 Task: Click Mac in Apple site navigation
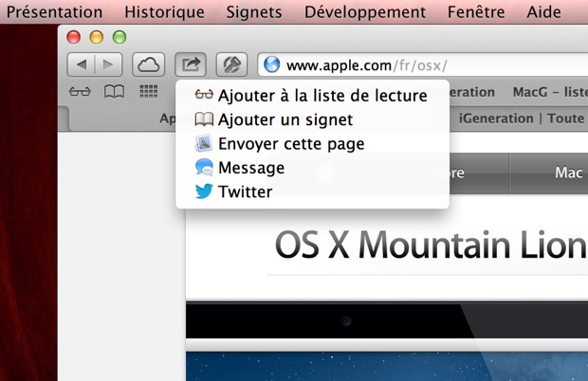pos(548,172)
